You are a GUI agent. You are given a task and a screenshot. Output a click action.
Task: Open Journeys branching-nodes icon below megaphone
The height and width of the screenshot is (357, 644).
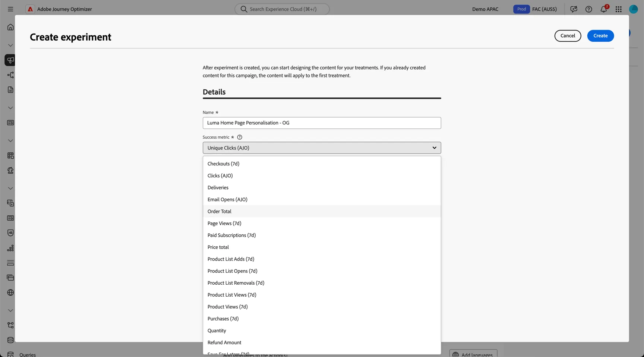10,75
